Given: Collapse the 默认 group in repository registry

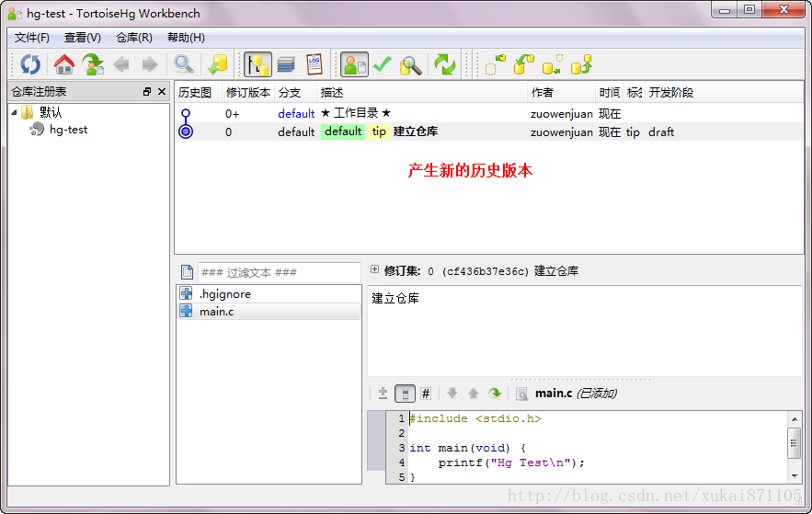Looking at the screenshot, I should click(15, 112).
